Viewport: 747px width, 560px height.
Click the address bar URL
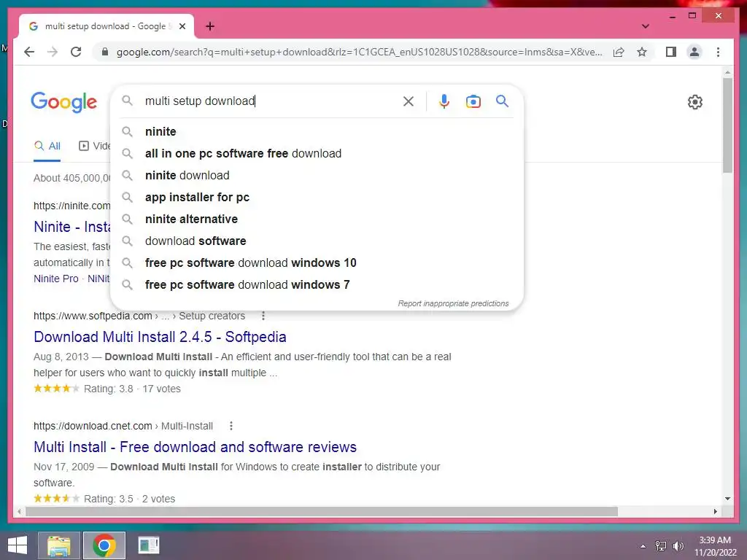pos(359,52)
